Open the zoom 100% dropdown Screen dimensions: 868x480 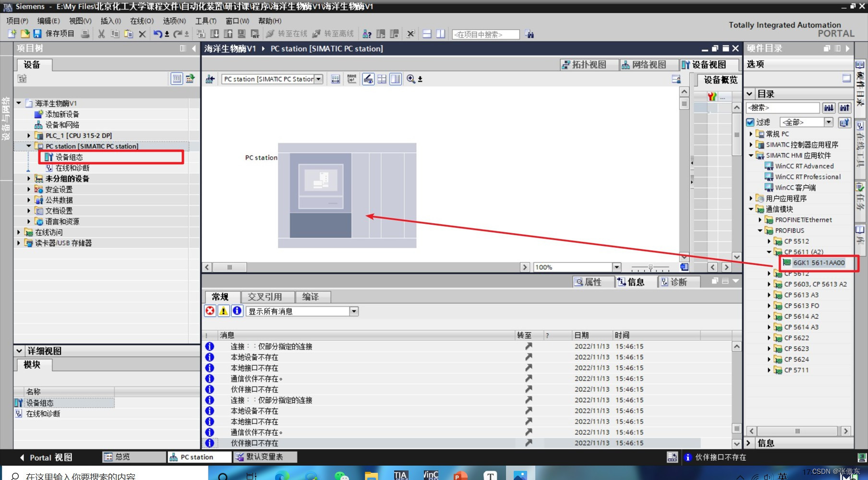[x=617, y=267]
